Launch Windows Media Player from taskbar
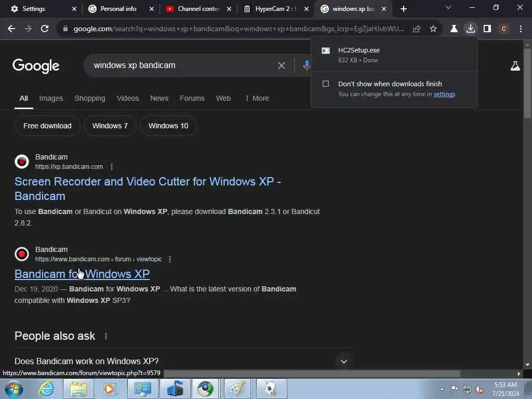Image resolution: width=532 pixels, height=399 pixels. (110, 389)
